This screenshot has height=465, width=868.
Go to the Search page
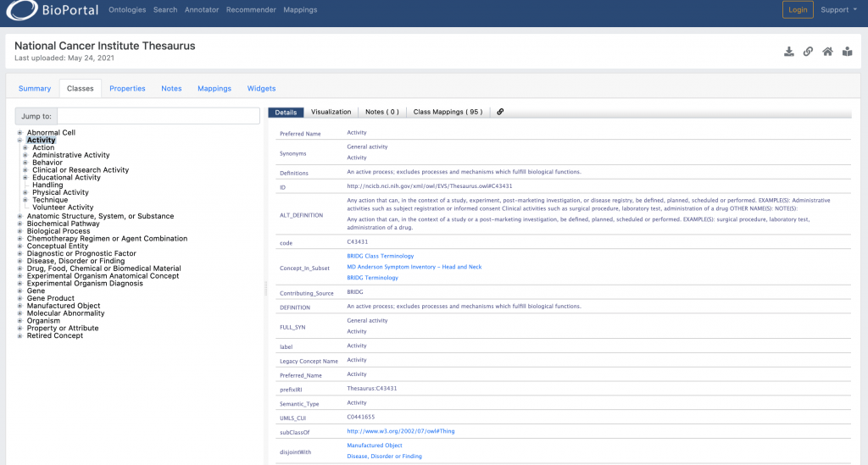165,10
